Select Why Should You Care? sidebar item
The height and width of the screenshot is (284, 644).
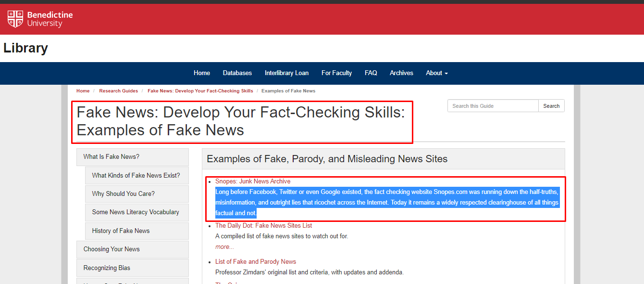click(x=137, y=194)
